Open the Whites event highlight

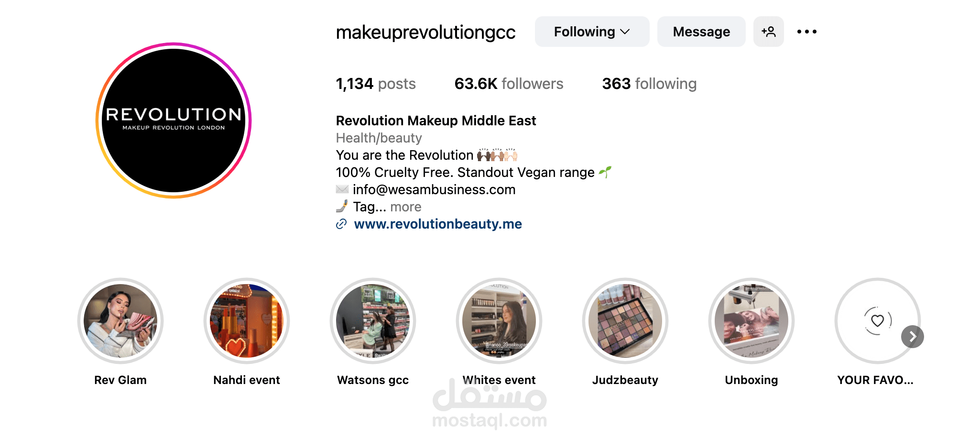499,321
